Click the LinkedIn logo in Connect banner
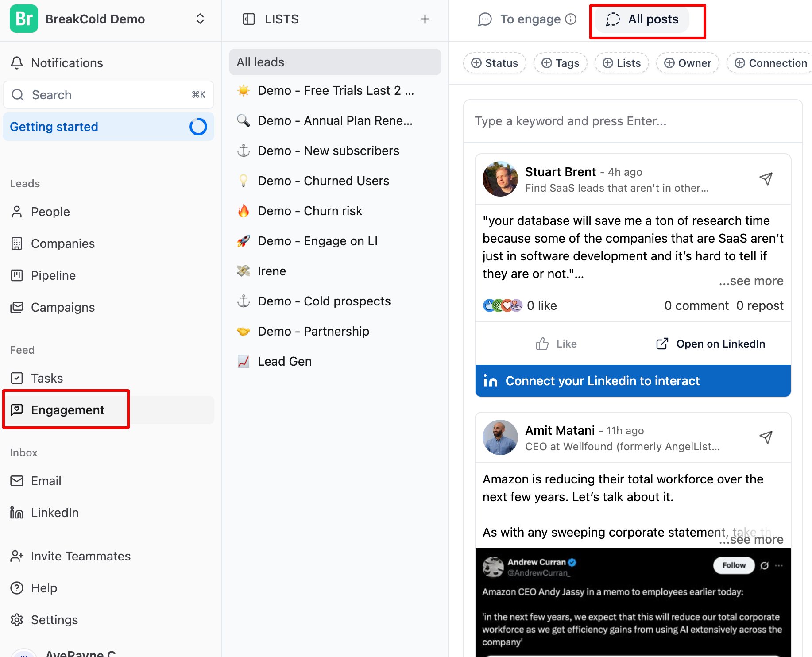Viewport: 812px width, 657px height. 490,381
